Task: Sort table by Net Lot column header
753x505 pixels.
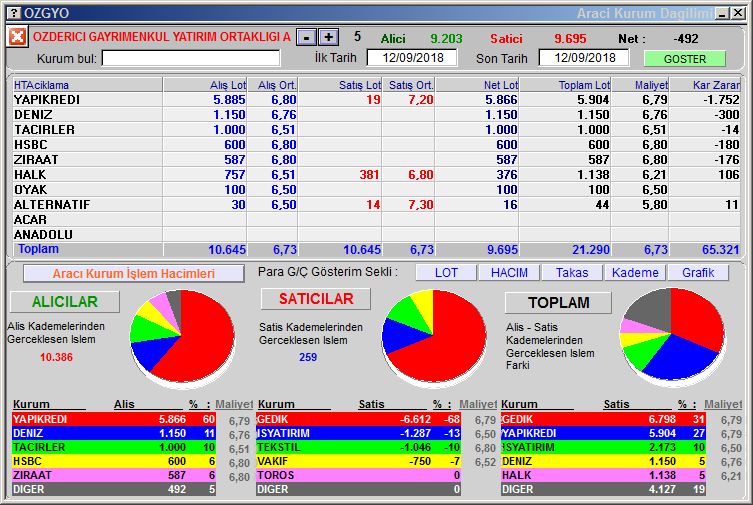Action: point(477,85)
